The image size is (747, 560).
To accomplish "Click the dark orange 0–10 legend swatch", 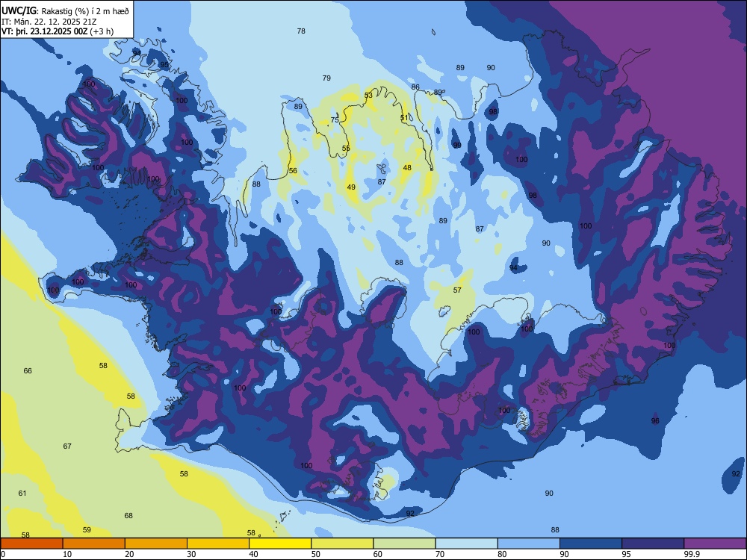I will (31, 544).
